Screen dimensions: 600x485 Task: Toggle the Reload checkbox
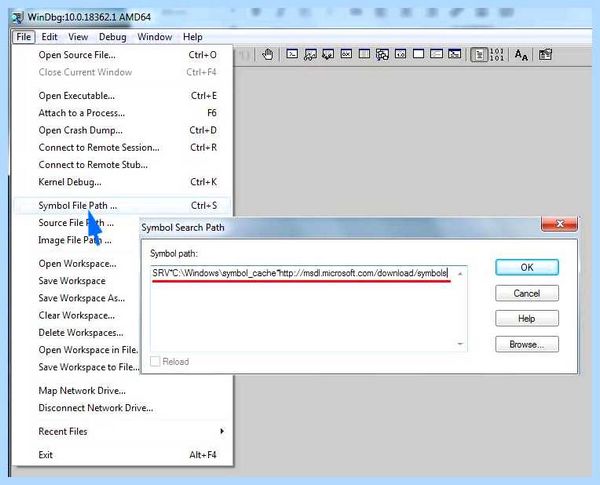155,361
